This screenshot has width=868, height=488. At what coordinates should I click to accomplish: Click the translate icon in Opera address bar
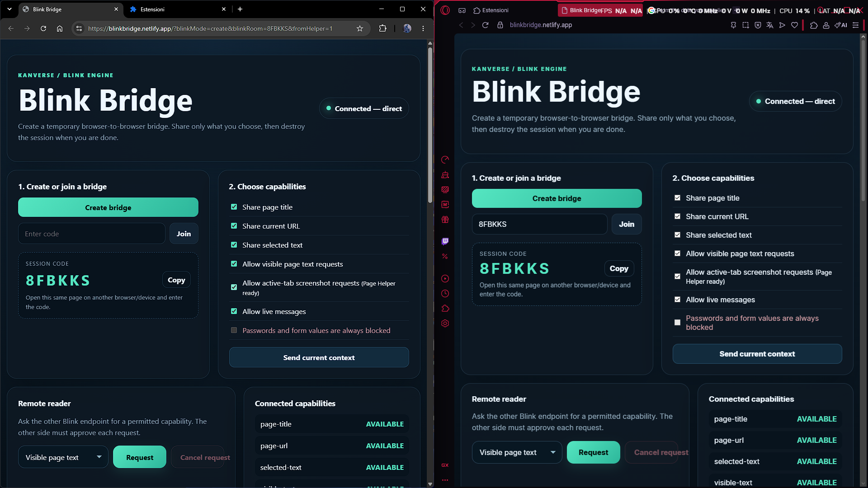(x=770, y=25)
